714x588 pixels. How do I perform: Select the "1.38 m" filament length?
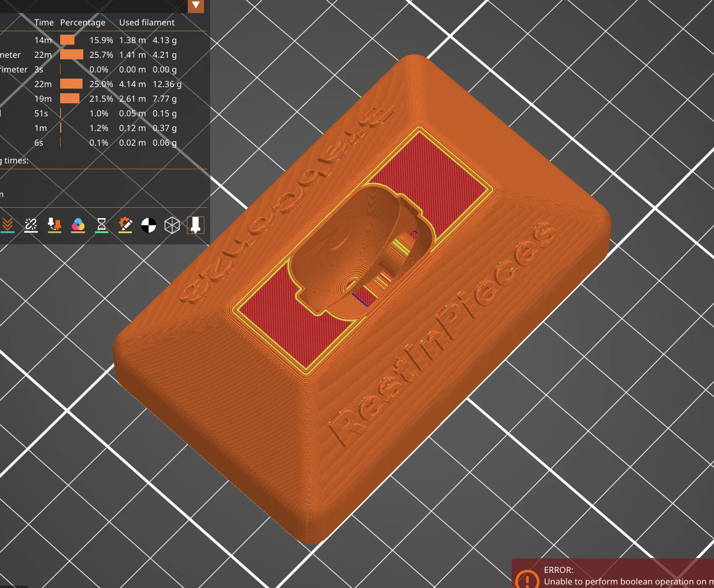tap(133, 40)
